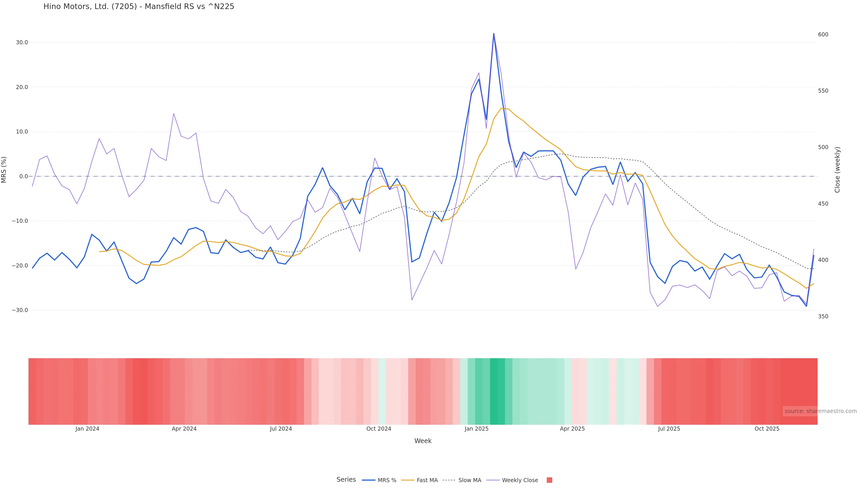The height and width of the screenshot is (488, 868).
Task: Click the 30.0 MRS y-axis tick label
Action: (x=22, y=42)
